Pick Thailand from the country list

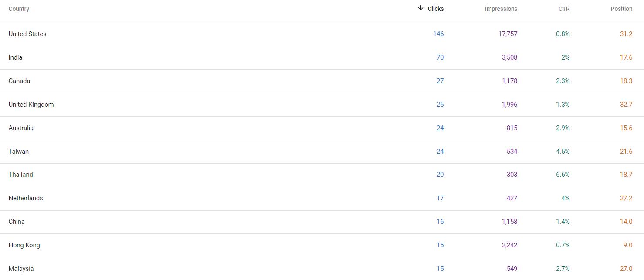21,175
